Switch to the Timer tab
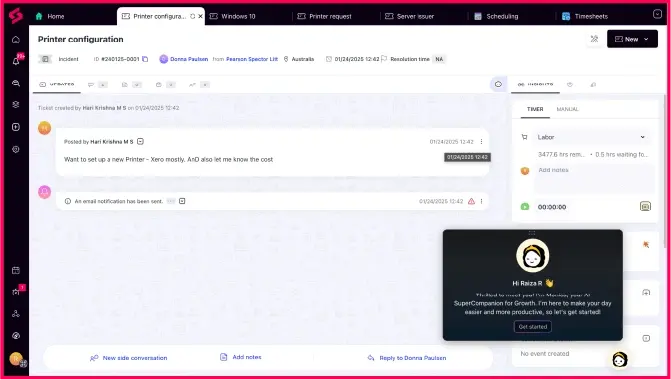The image size is (671, 380). click(535, 109)
